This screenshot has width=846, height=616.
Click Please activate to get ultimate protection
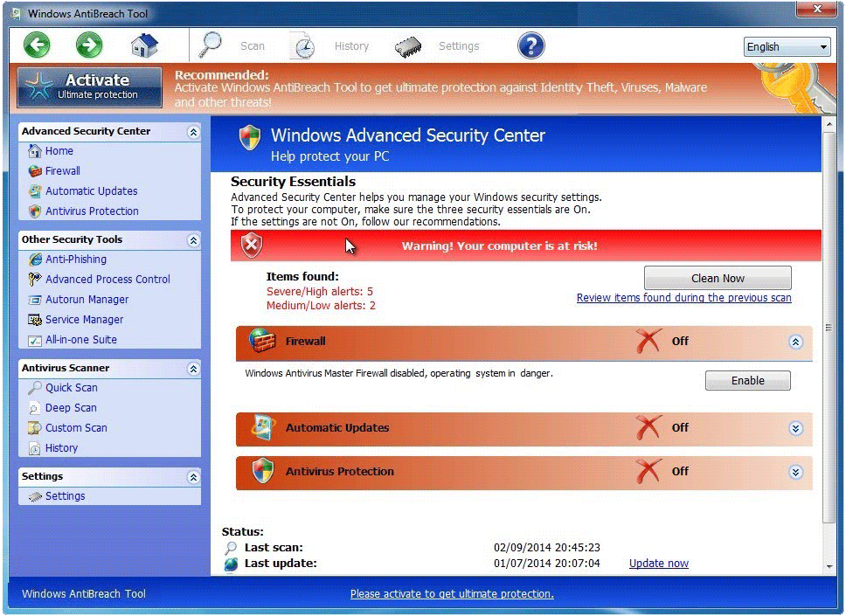(x=452, y=593)
